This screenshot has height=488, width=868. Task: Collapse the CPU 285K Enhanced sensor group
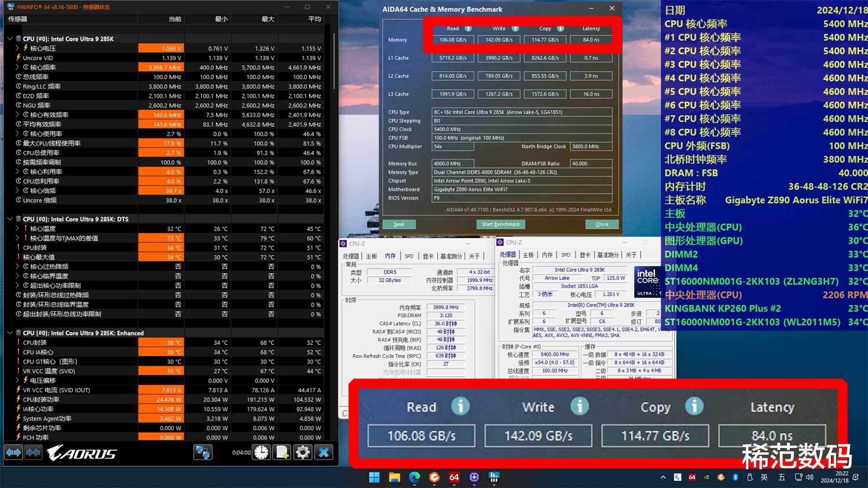pyautogui.click(x=10, y=333)
